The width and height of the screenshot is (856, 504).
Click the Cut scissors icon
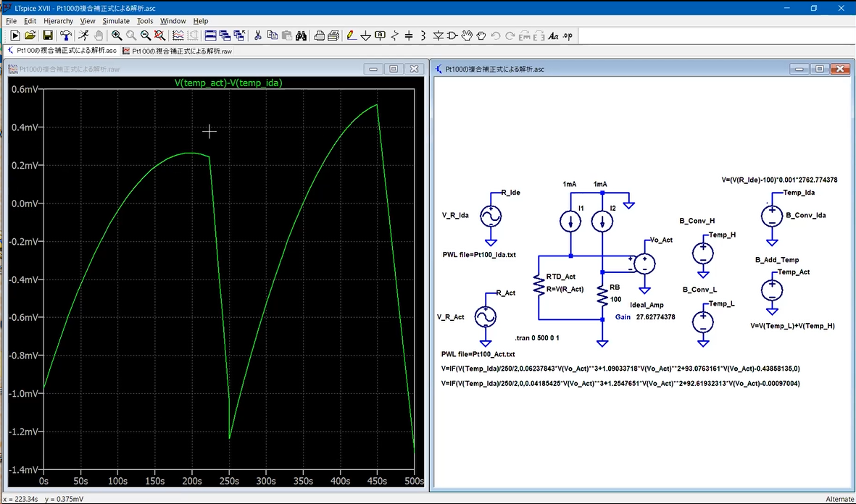pos(257,35)
